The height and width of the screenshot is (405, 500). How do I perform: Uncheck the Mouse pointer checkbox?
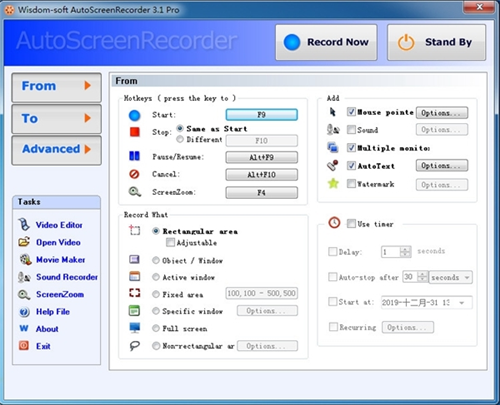[x=351, y=112]
